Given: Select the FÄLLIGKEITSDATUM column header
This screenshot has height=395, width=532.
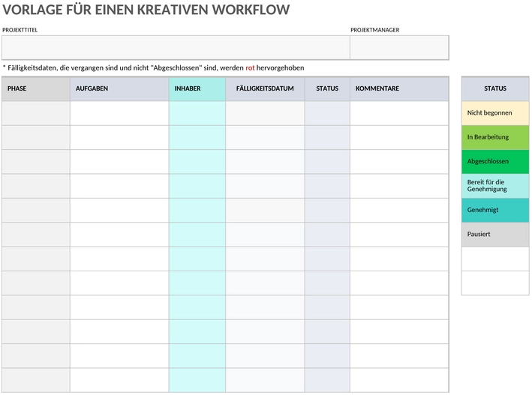Looking at the screenshot, I should tap(265, 89).
